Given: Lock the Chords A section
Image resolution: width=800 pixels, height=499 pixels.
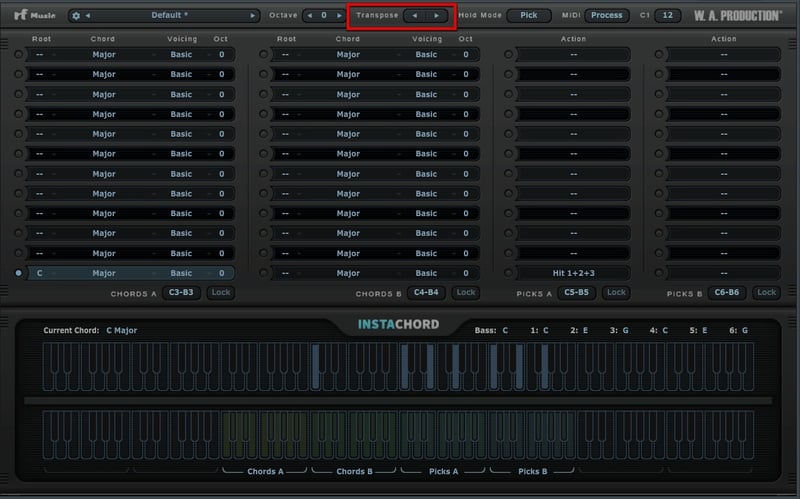Looking at the screenshot, I should (x=221, y=292).
